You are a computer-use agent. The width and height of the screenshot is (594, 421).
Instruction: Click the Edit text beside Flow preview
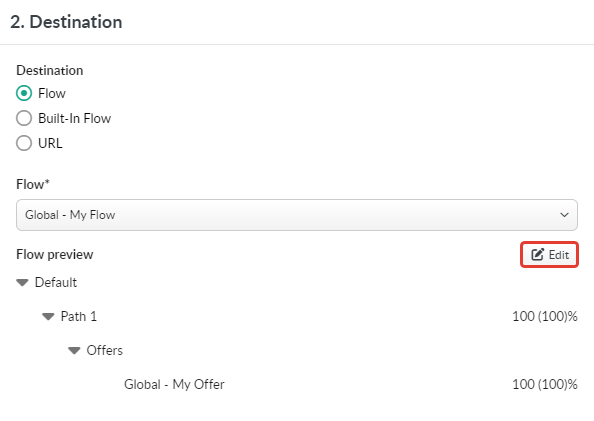tap(559, 255)
